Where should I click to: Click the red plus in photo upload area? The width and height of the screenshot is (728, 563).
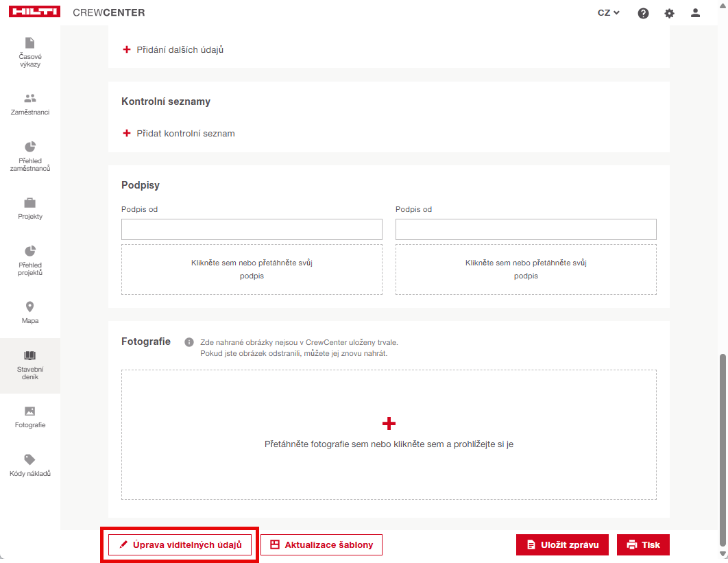[x=389, y=423]
